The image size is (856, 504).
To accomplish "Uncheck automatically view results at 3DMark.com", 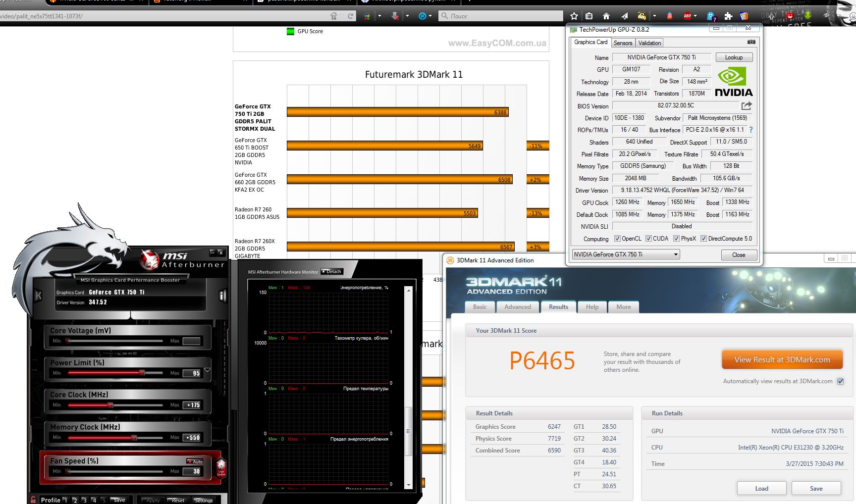I will pos(840,381).
